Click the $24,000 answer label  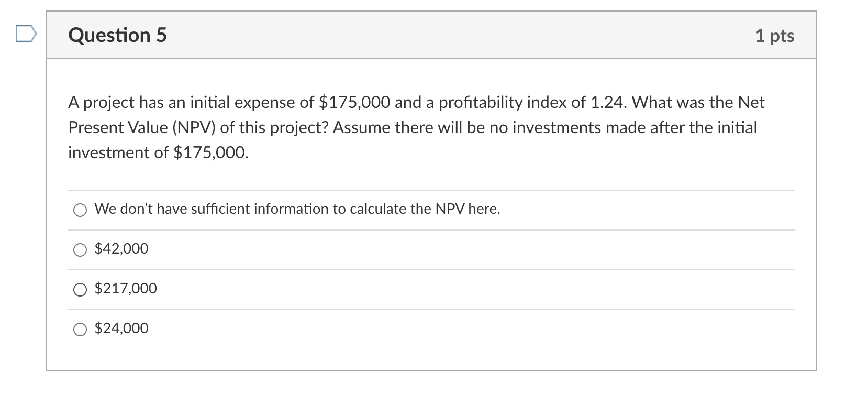(x=121, y=329)
